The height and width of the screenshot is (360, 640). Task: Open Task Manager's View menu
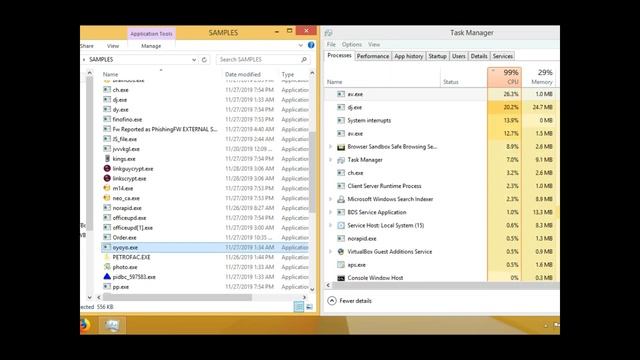[x=374, y=44]
